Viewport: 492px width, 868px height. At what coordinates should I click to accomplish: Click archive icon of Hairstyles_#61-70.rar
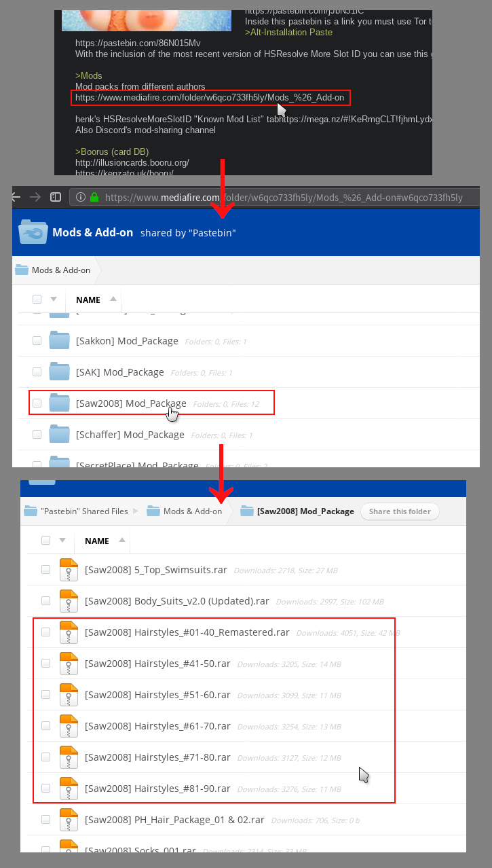pyautogui.click(x=69, y=726)
